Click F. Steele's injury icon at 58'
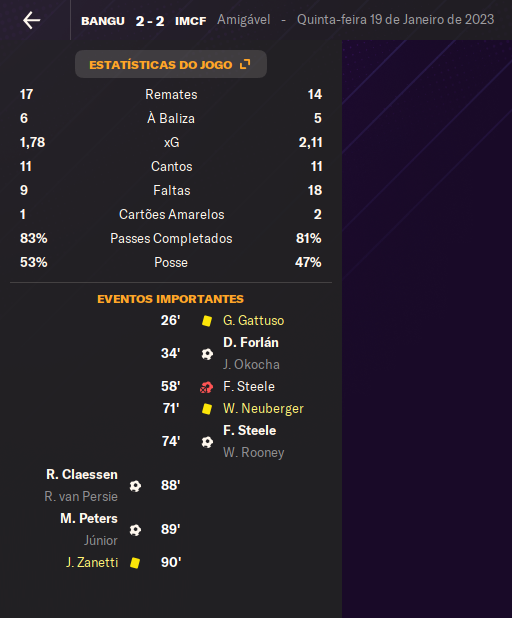 [207, 387]
